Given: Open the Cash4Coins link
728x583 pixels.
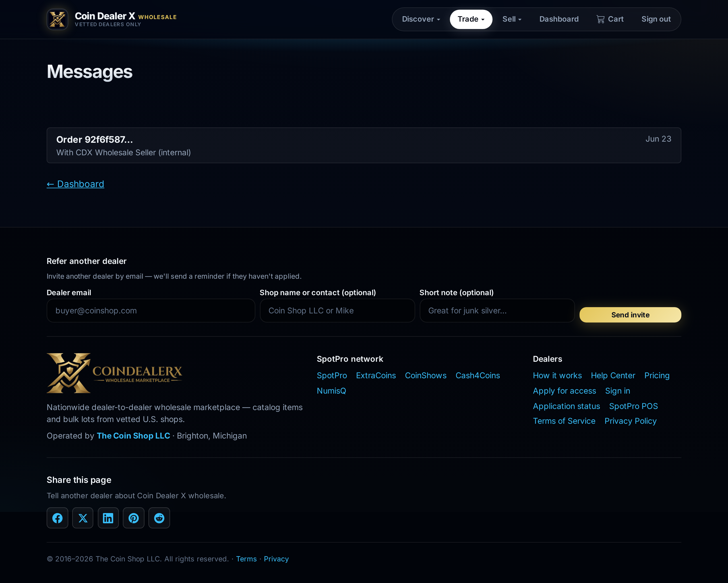Looking at the screenshot, I should [477, 375].
